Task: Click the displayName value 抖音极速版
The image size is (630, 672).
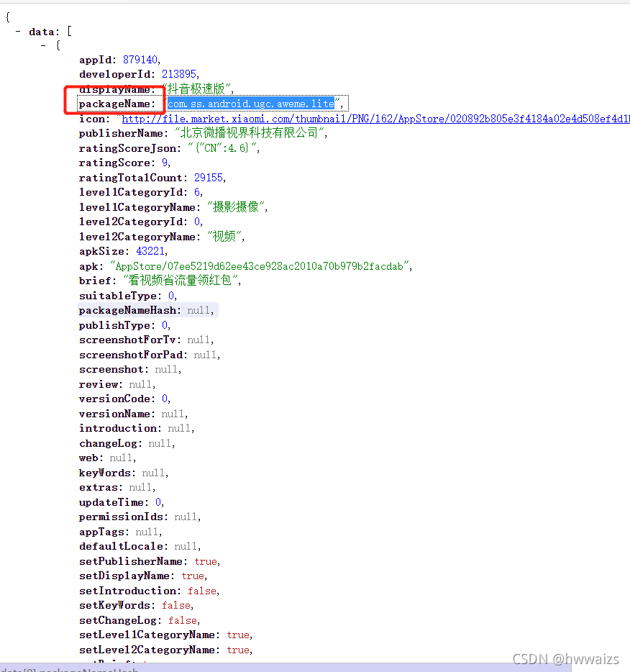Action: coord(196,88)
